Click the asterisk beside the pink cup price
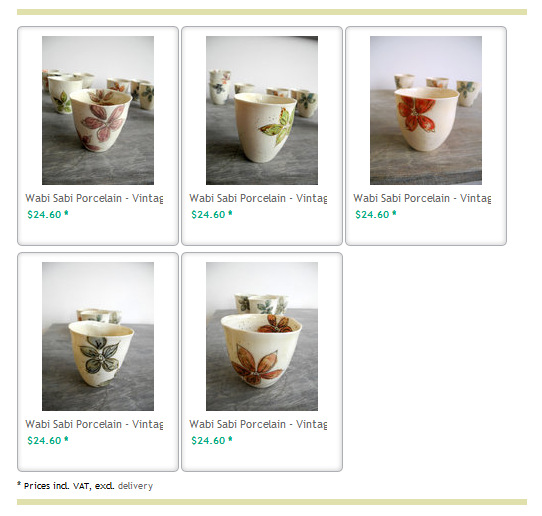 click(x=66, y=213)
